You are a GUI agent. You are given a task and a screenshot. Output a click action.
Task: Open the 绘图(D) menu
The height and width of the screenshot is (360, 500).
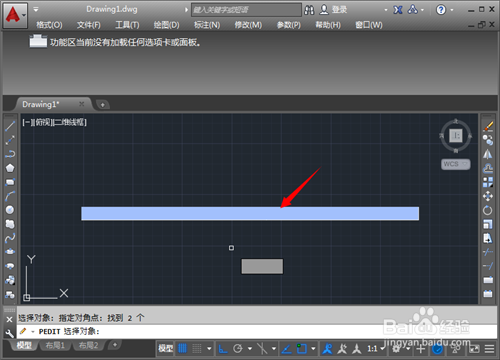point(166,25)
